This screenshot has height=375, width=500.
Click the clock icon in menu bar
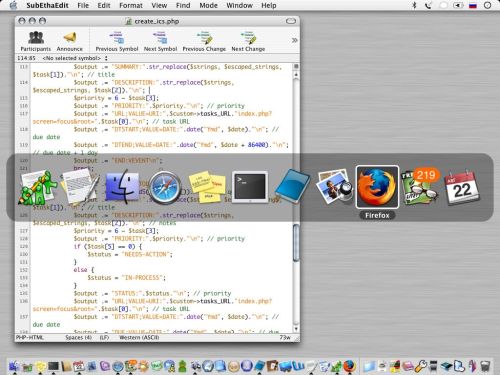488,5
